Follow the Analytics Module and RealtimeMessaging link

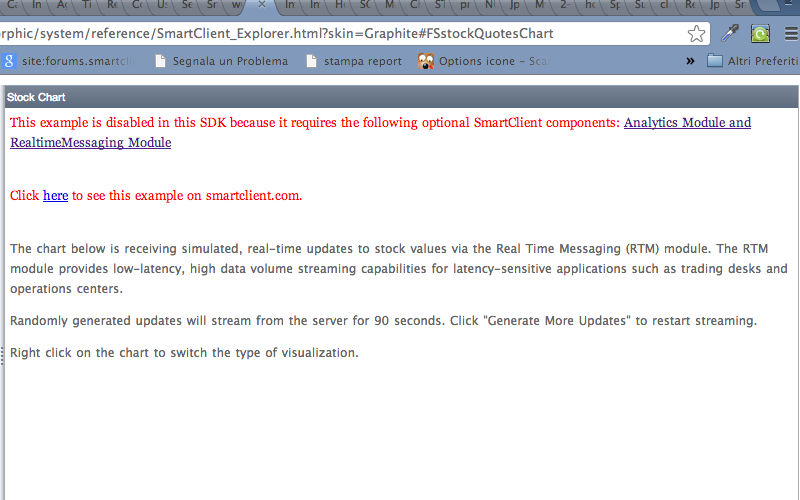687,123
